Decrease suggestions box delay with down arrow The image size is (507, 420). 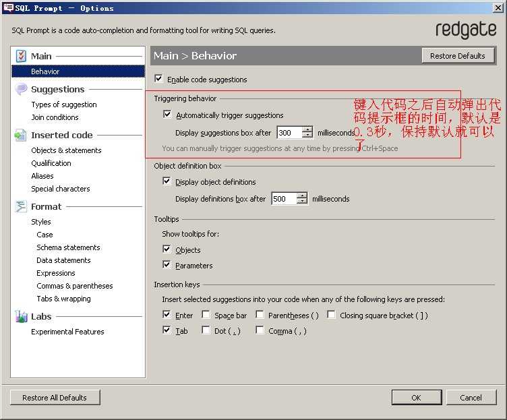[x=307, y=135]
